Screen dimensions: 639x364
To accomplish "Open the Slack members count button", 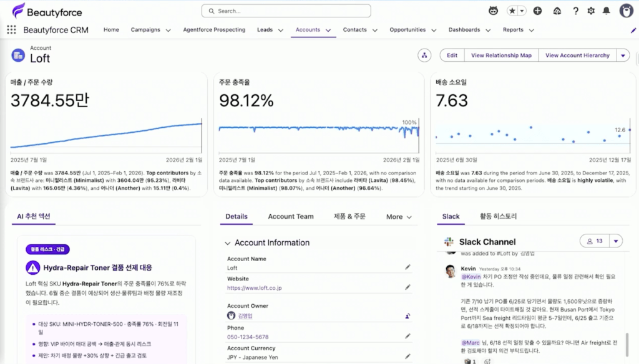I will (x=595, y=241).
